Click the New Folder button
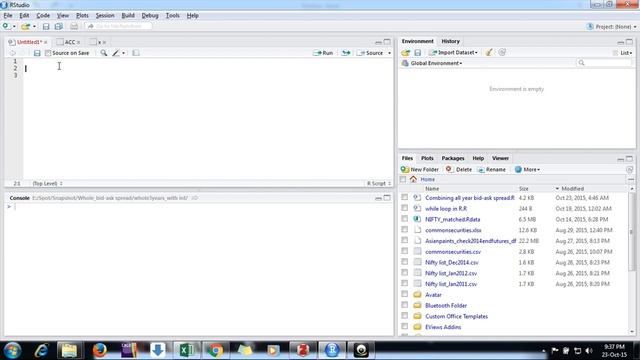Image resolution: width=640 pixels, height=360 pixels. 420,169
